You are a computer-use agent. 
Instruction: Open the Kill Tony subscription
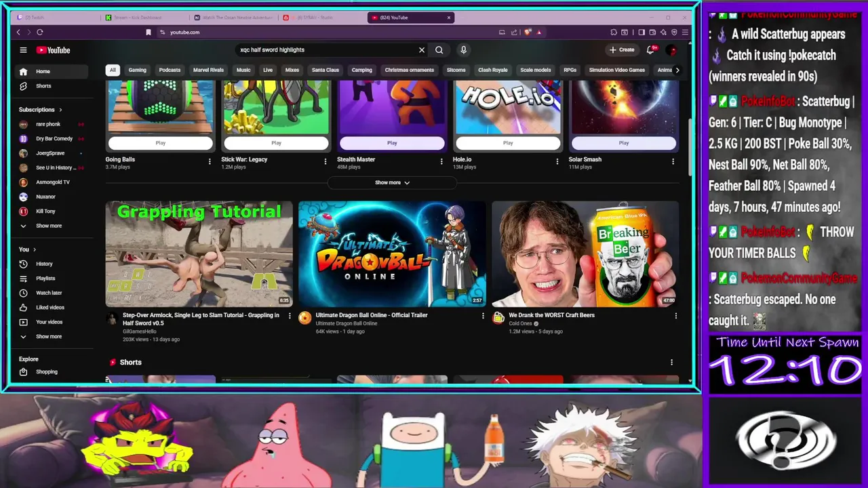point(52,211)
